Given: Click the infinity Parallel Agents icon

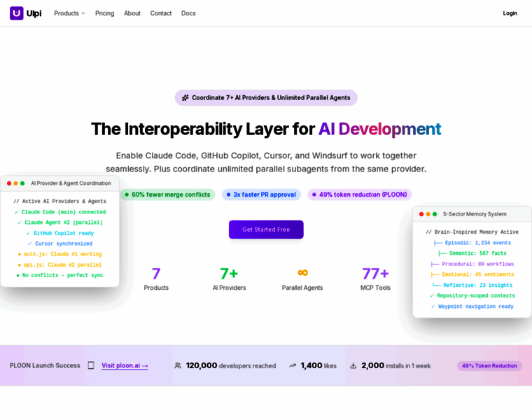Looking at the screenshot, I should pos(302,272).
